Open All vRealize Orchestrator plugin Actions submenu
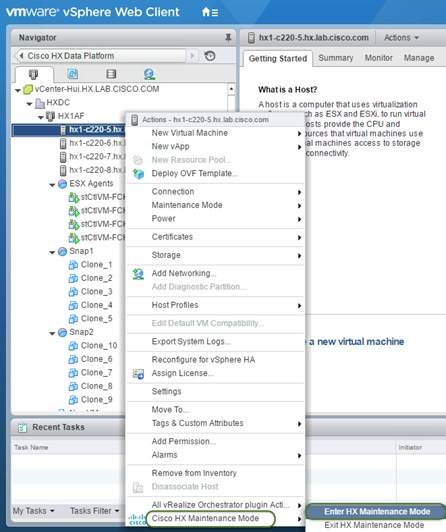This screenshot has height=532, width=446. pyautogui.click(x=216, y=505)
